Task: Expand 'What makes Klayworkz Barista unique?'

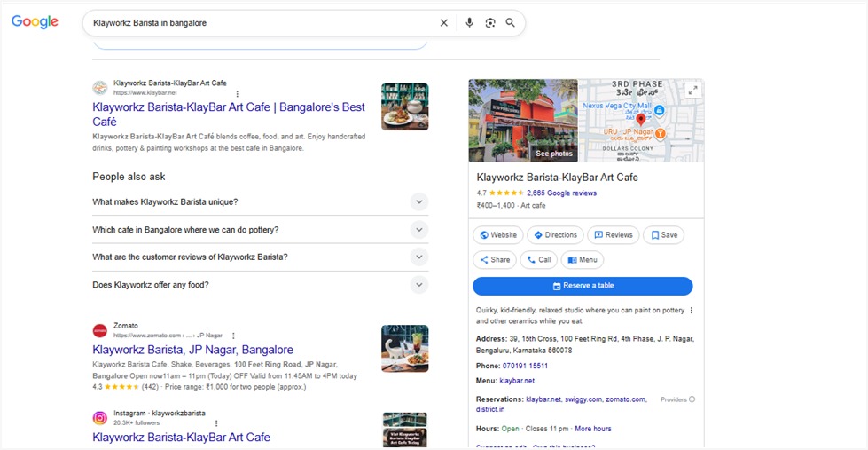Action: [260, 201]
